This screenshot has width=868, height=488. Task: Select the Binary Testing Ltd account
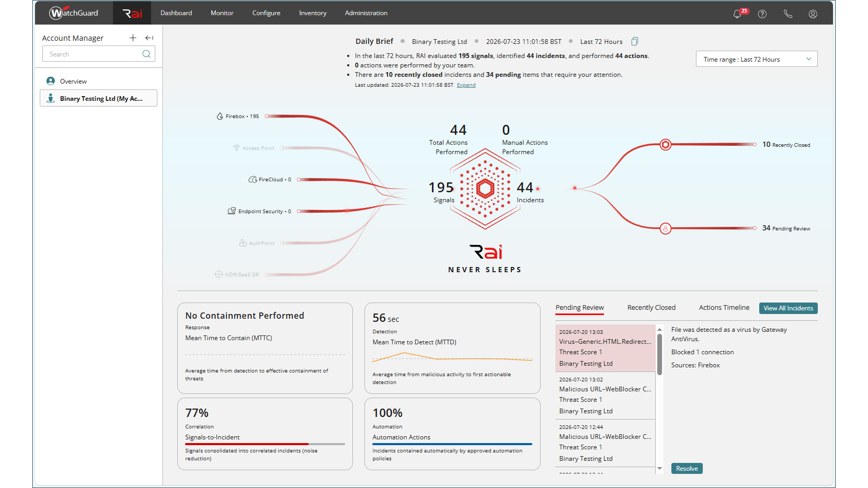(x=98, y=98)
